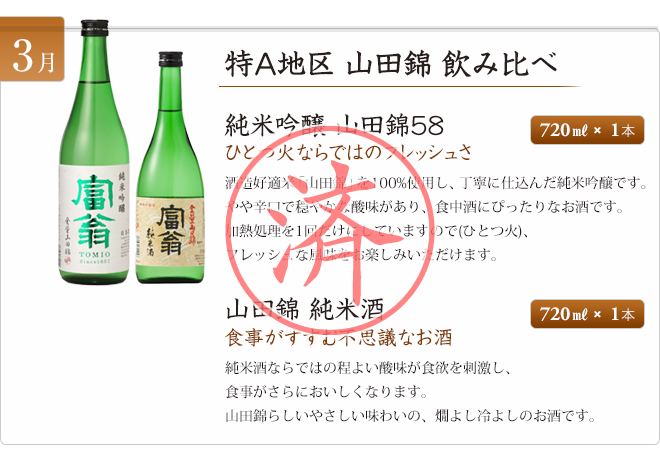Select the tall 純米吟醸 bottle image
Screen dimensions: 660x460
[95, 152]
